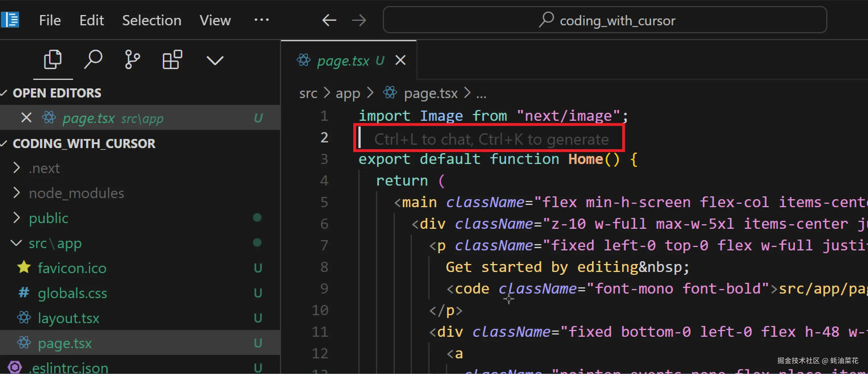Open the Explorer view in the activity bar
The height and width of the screenshot is (374, 868).
pyautogui.click(x=53, y=60)
